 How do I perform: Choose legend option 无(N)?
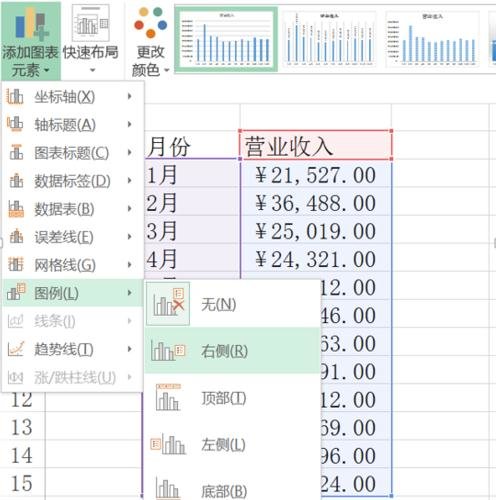click(x=232, y=304)
